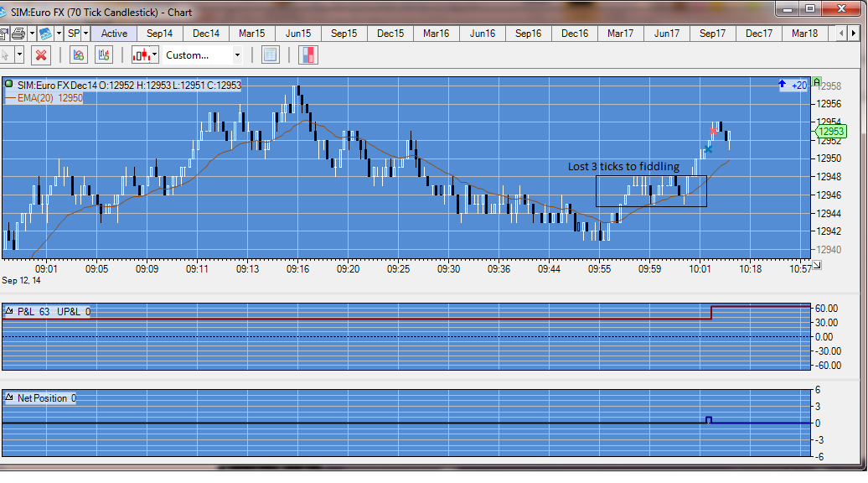
Task: Click the 12953 current price marker
Action: coord(831,132)
